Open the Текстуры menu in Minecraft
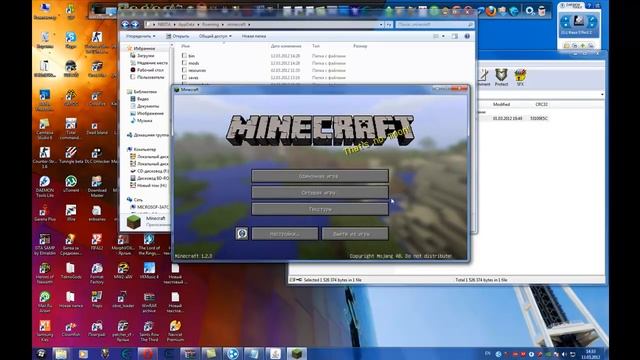This screenshot has height=360, width=640. point(320,209)
